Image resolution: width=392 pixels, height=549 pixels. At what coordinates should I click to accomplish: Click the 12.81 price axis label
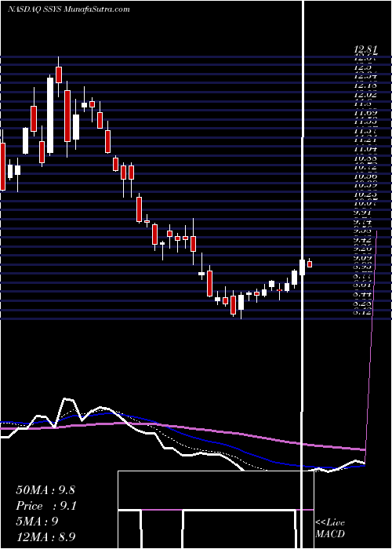[365, 49]
